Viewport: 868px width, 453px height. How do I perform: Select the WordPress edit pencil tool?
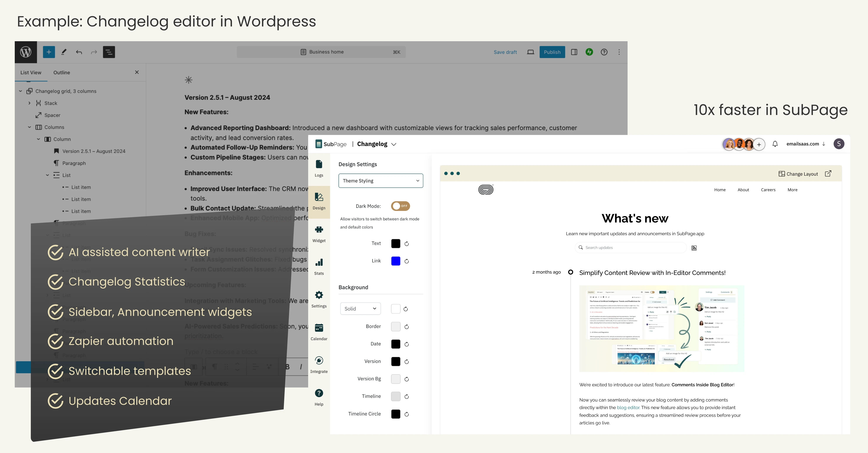tap(64, 52)
